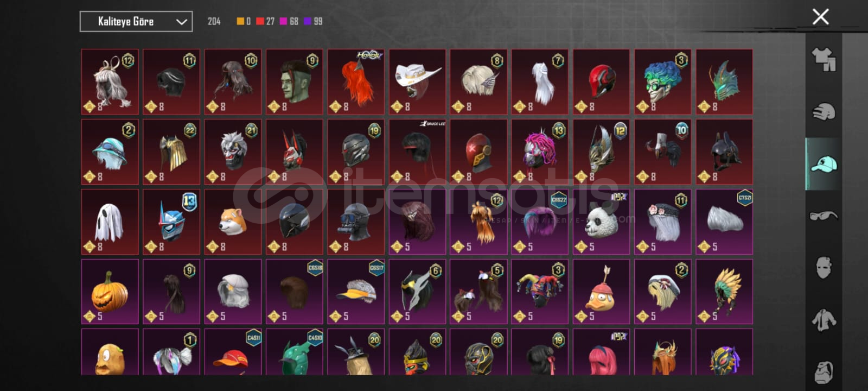Open the face mask category icon
Screen dimensions: 868x391
pos(824,268)
